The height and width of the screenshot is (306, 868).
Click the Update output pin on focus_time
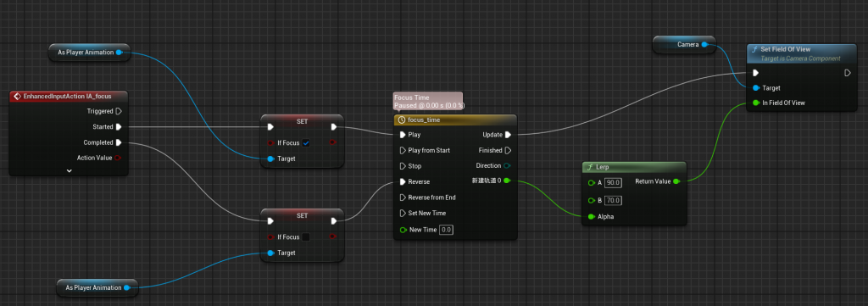click(509, 135)
